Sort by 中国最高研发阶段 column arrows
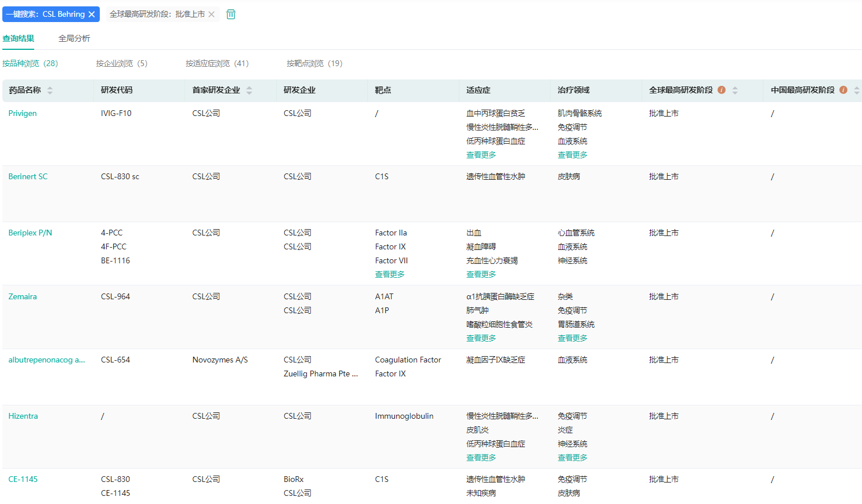The height and width of the screenshot is (504, 862). click(856, 90)
